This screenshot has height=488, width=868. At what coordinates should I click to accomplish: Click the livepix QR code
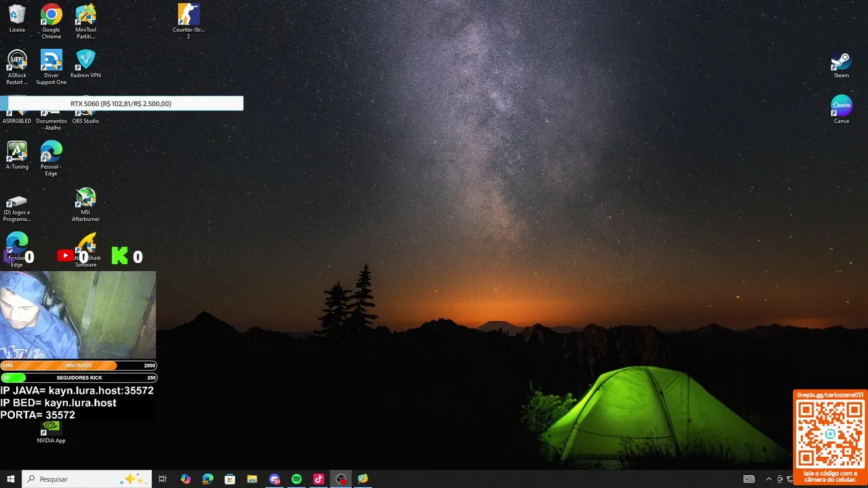pos(830,434)
